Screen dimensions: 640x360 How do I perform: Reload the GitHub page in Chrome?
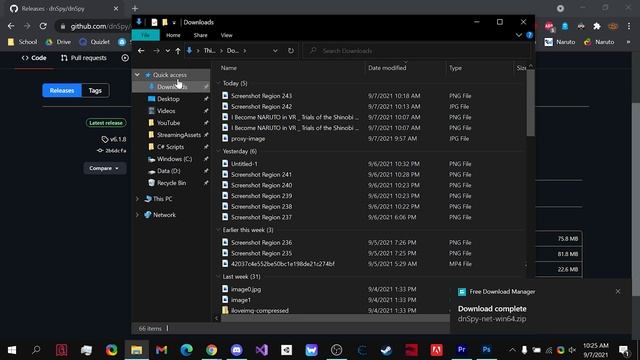[x=43, y=26]
